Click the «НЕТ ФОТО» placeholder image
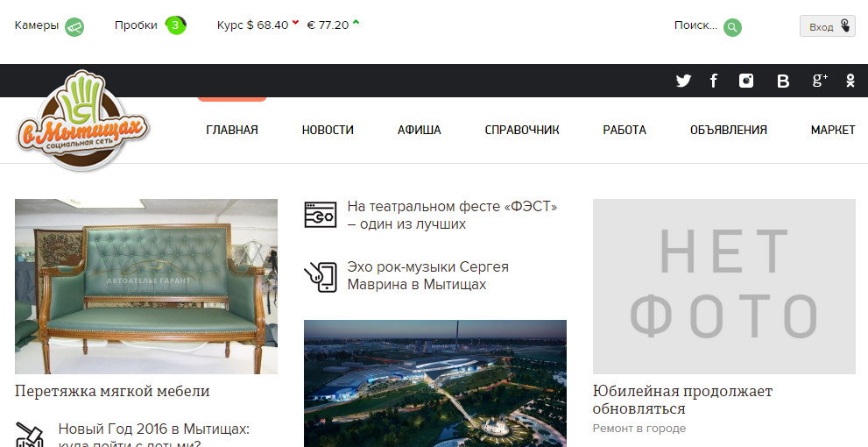 pyautogui.click(x=724, y=287)
